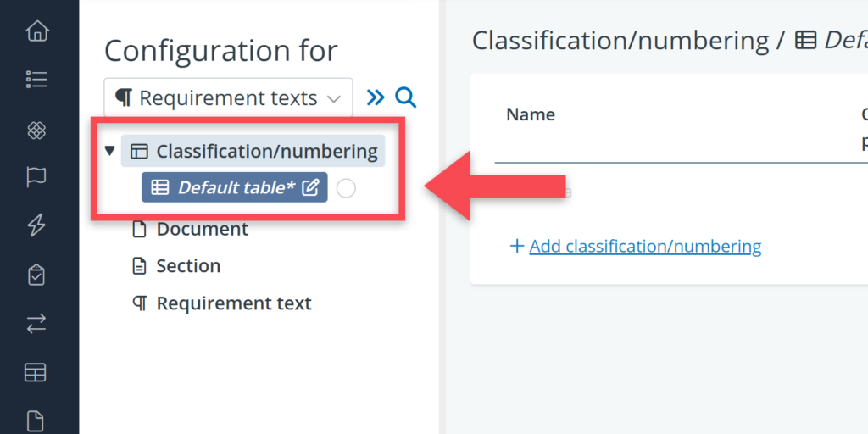Click the exchange arrows sidebar icon

(36, 324)
